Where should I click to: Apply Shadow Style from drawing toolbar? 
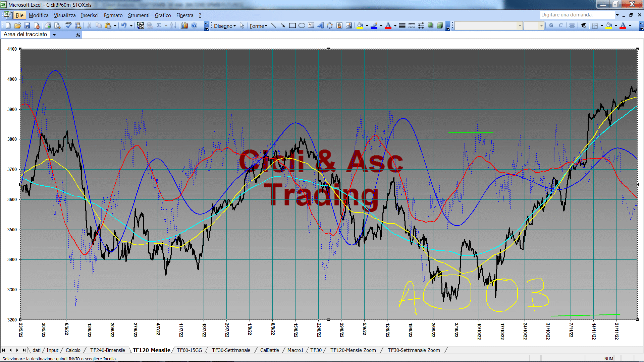(430, 25)
